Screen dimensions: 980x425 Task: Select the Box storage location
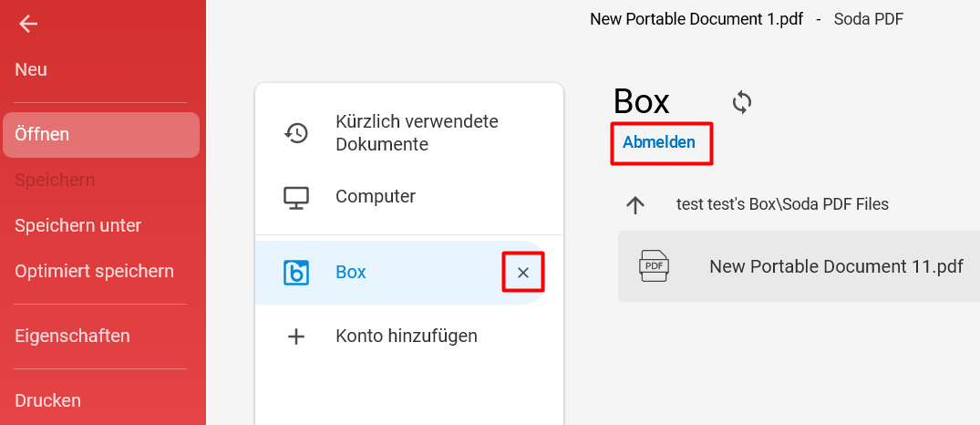tap(400, 273)
